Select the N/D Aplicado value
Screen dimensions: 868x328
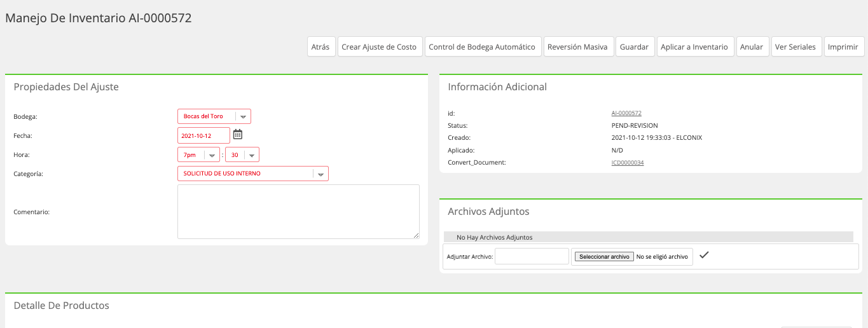pyautogui.click(x=617, y=150)
